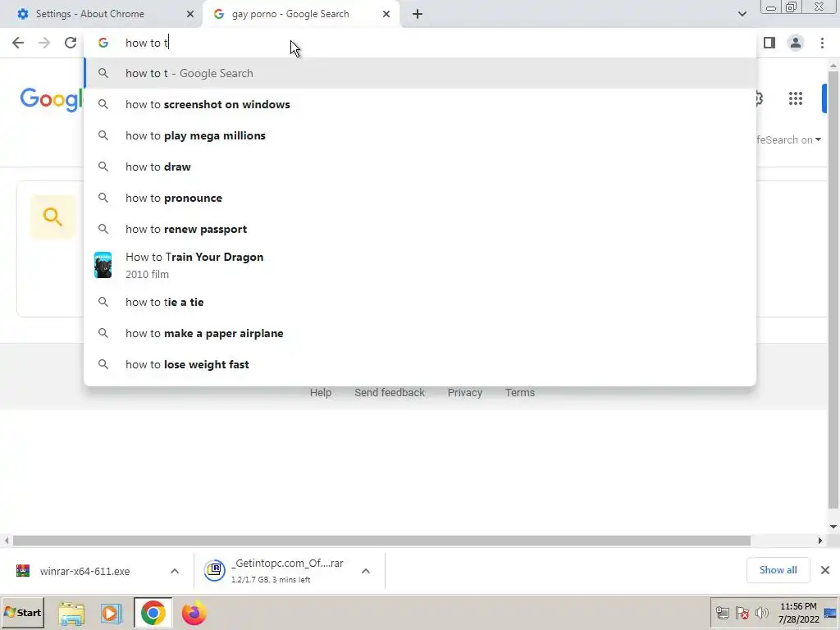This screenshot has width=840, height=630.
Task: Reload the current page
Action: [x=71, y=43]
